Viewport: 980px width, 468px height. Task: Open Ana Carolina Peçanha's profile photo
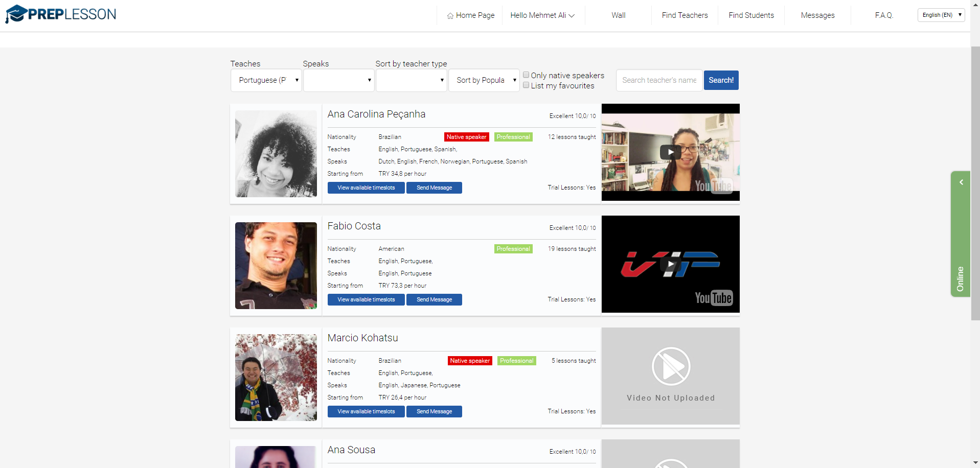276,154
